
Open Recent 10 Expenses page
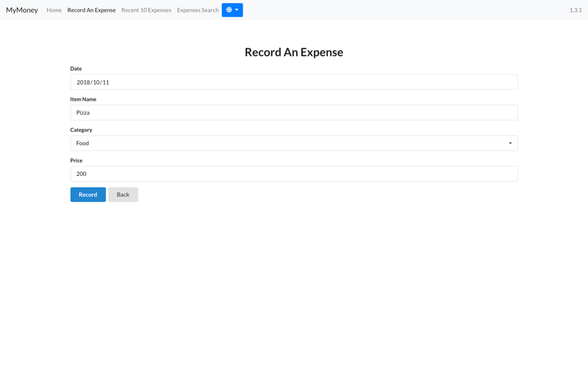coord(146,10)
